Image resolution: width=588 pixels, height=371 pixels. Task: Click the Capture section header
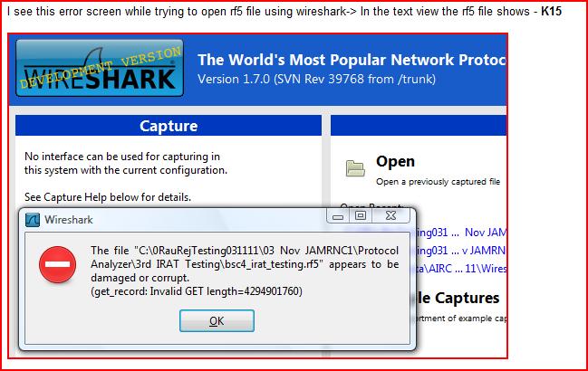tap(168, 126)
